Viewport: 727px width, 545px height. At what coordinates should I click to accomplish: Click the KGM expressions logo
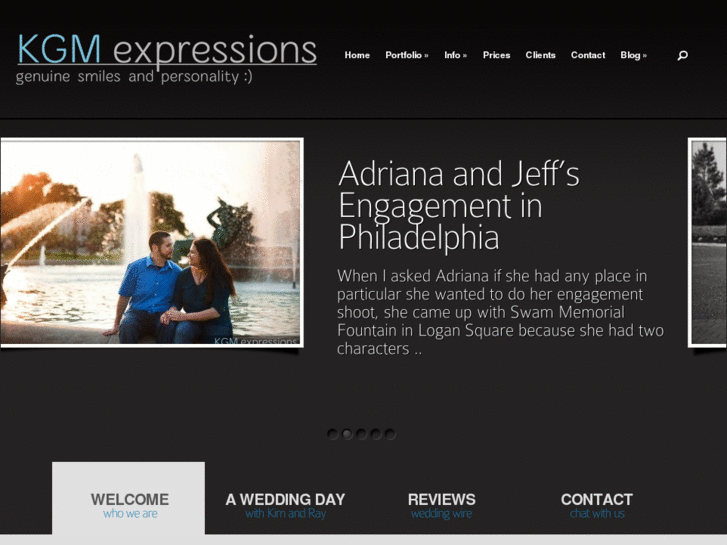[x=166, y=58]
